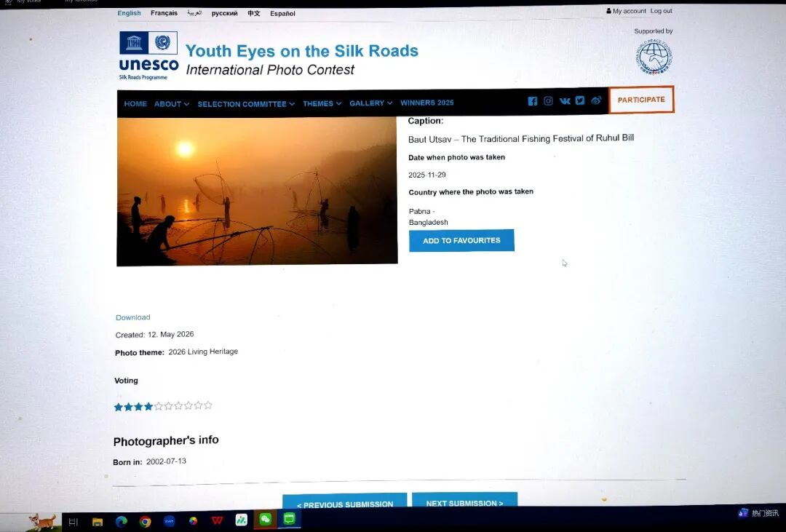Click the 'Created: 12. May 2026' text
Screen dimensions: 786x532
[154, 335]
